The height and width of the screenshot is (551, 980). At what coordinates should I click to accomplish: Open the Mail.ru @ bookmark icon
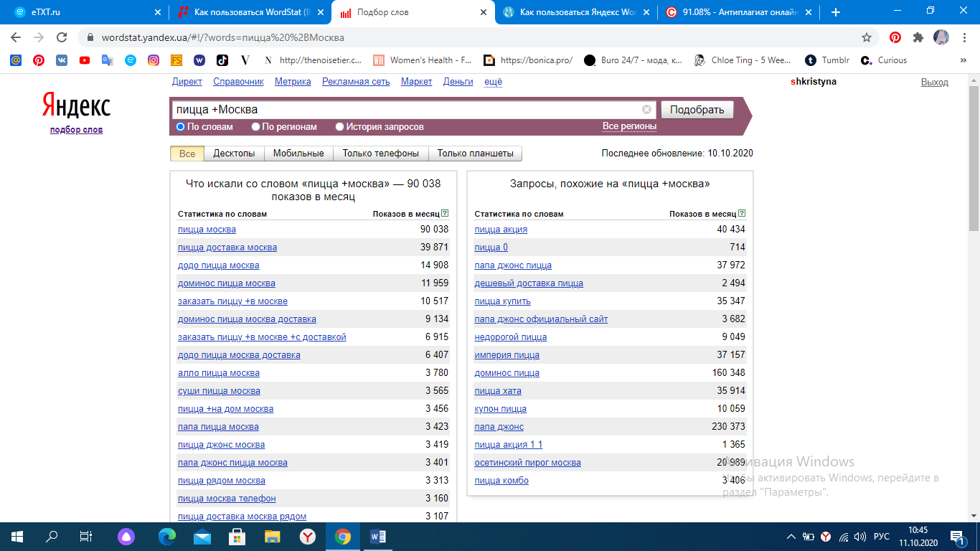[x=16, y=60]
